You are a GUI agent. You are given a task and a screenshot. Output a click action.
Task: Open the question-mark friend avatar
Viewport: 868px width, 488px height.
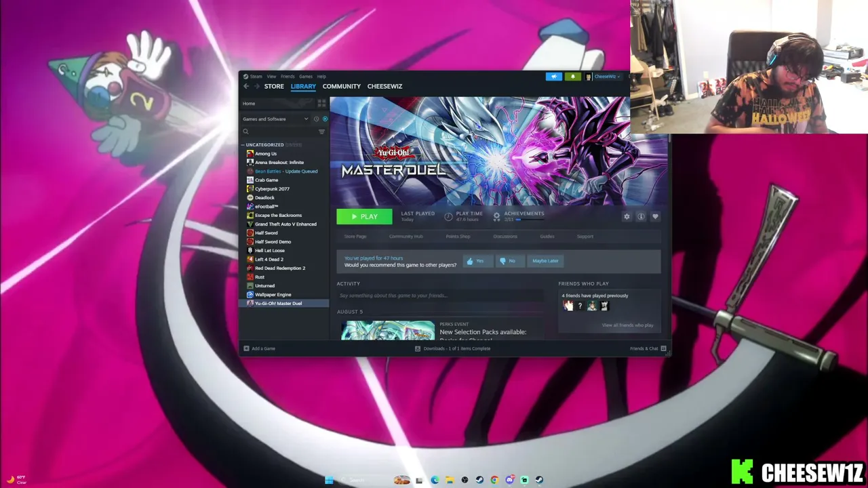(x=580, y=306)
